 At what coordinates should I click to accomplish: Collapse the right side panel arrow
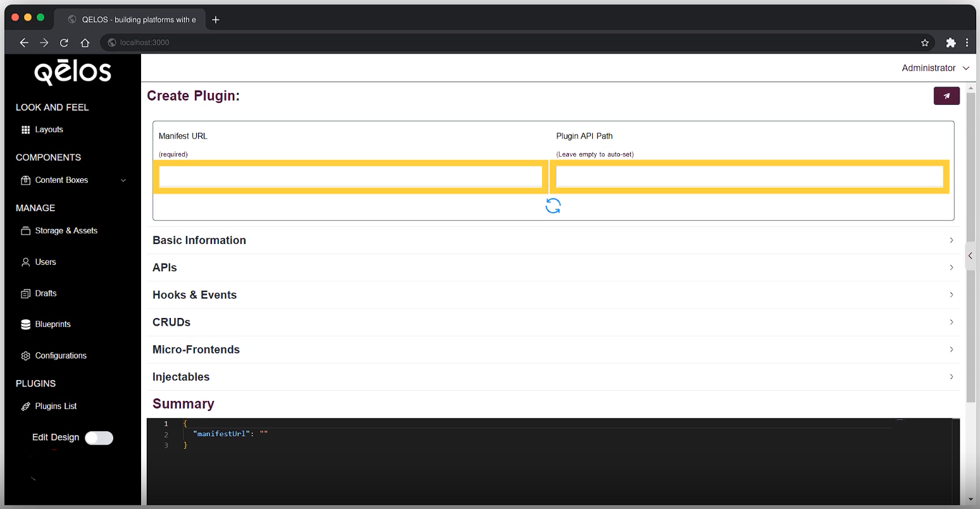coord(970,255)
